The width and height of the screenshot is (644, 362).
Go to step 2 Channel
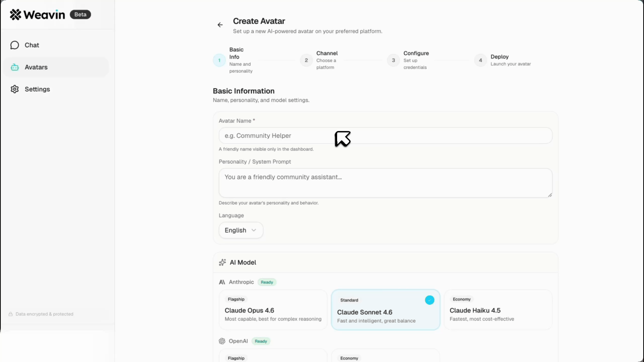306,60
